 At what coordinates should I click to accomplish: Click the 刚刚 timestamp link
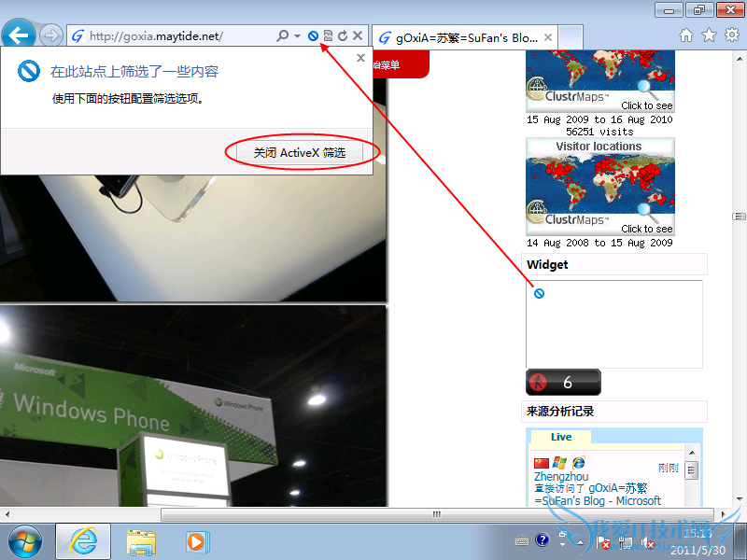tap(668, 469)
